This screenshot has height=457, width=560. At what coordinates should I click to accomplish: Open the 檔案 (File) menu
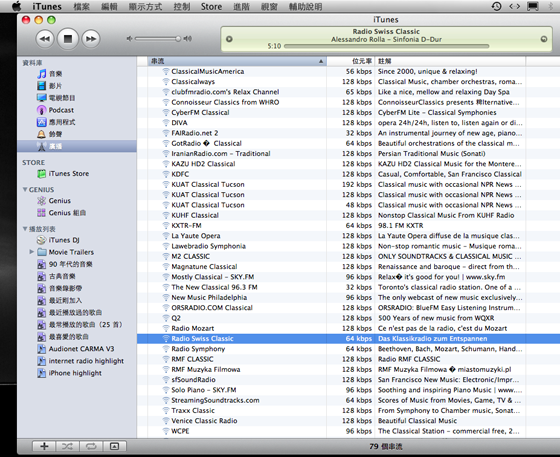click(82, 6)
